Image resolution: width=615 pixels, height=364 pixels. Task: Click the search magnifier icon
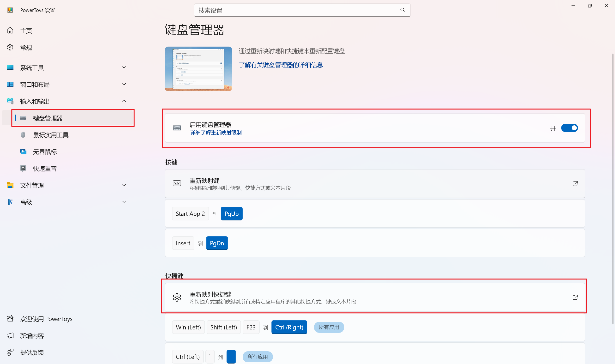[402, 10]
